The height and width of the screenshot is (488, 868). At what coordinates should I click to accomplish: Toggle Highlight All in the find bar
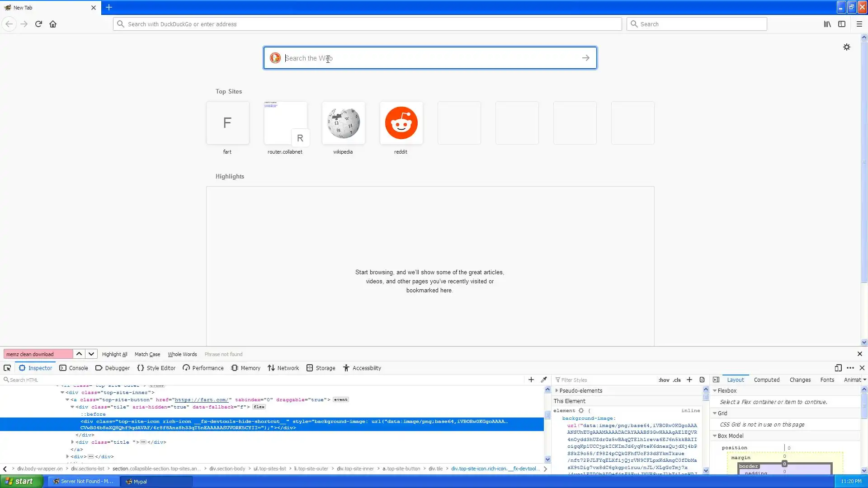click(114, 355)
